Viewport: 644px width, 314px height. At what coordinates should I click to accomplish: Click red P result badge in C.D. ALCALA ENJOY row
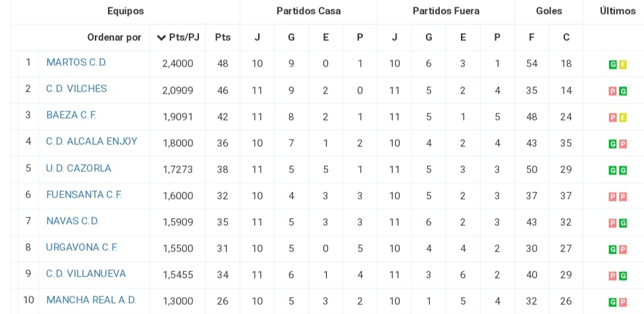[623, 144]
